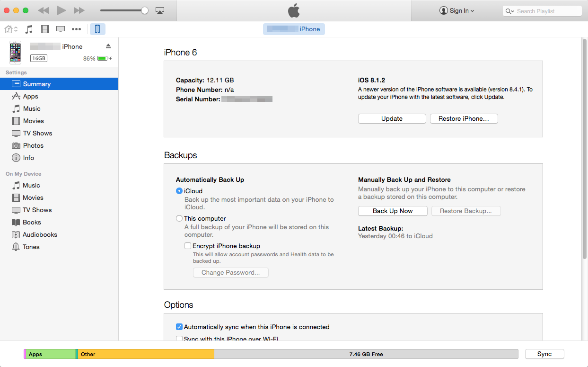
Task: Click the Restore Backup... button
Action: pos(466,211)
